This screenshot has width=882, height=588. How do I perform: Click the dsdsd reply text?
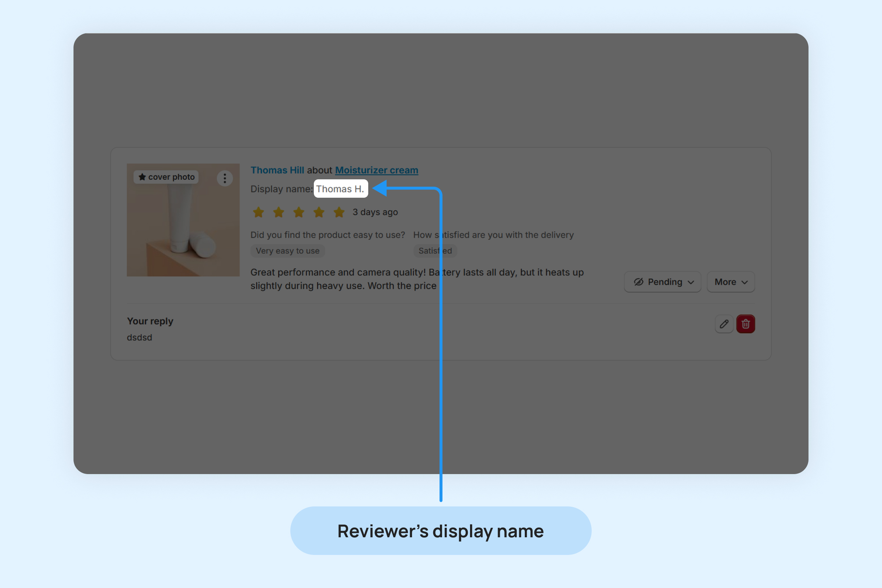coord(140,337)
